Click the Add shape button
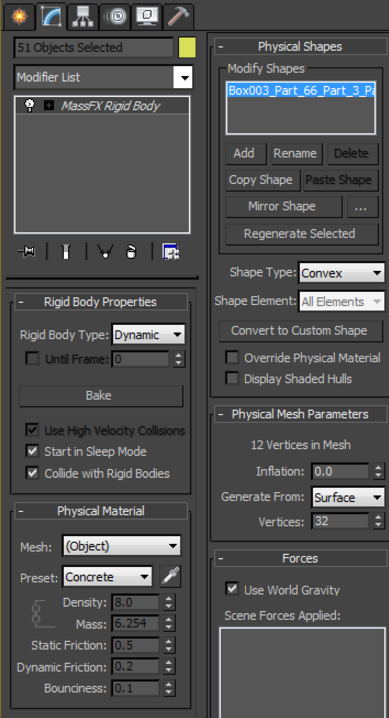 245,153
